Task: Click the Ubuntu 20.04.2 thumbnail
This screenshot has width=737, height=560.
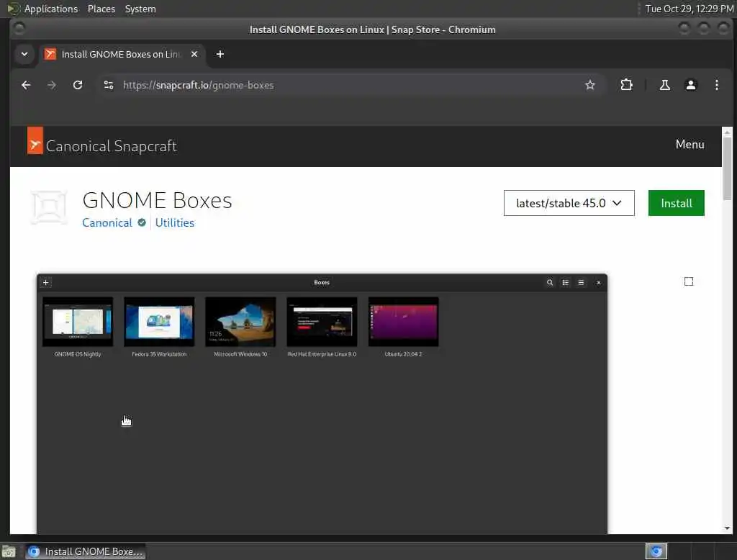Action: (403, 322)
